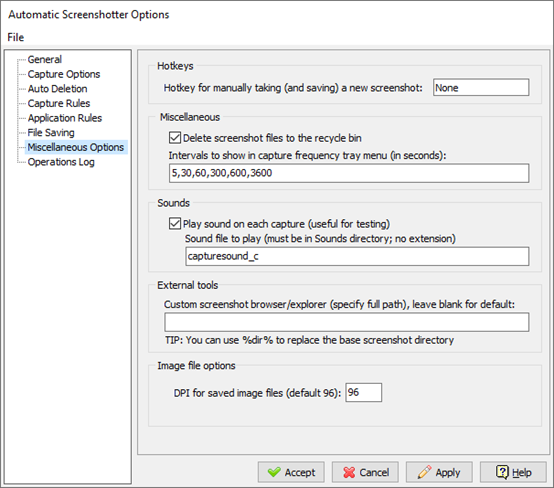Click the red X Cancel icon
The image size is (554, 488).
349,472
